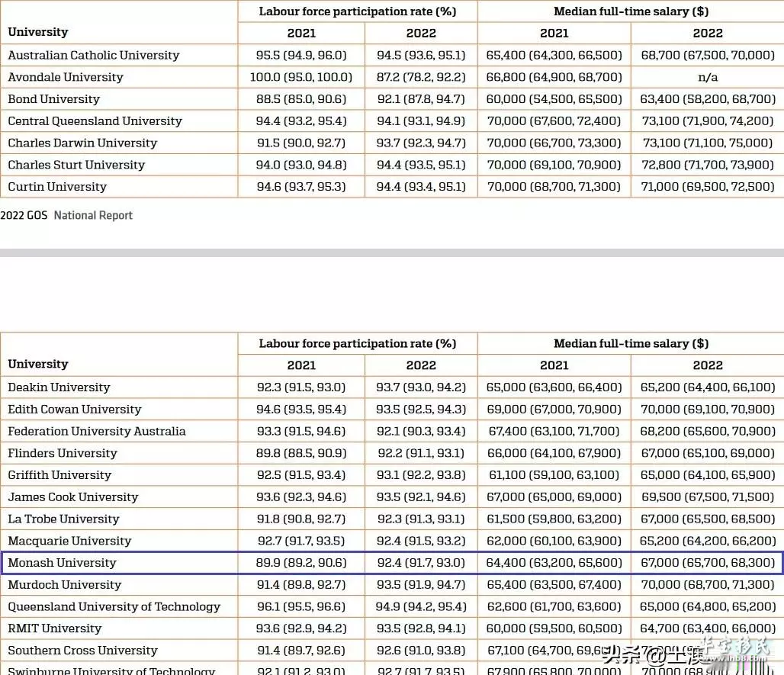
Task: Click 'Southern Cross University' name
Action: pos(82,651)
